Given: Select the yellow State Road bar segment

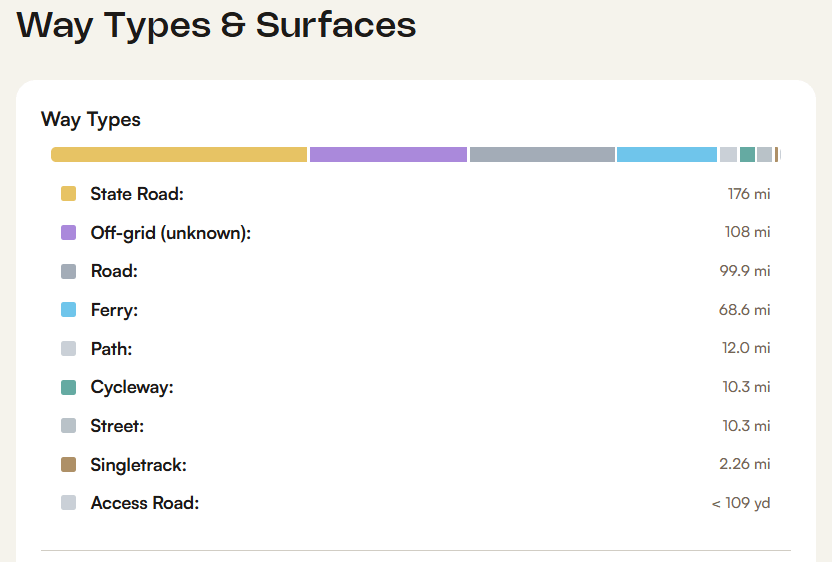Looking at the screenshot, I should tap(178, 155).
